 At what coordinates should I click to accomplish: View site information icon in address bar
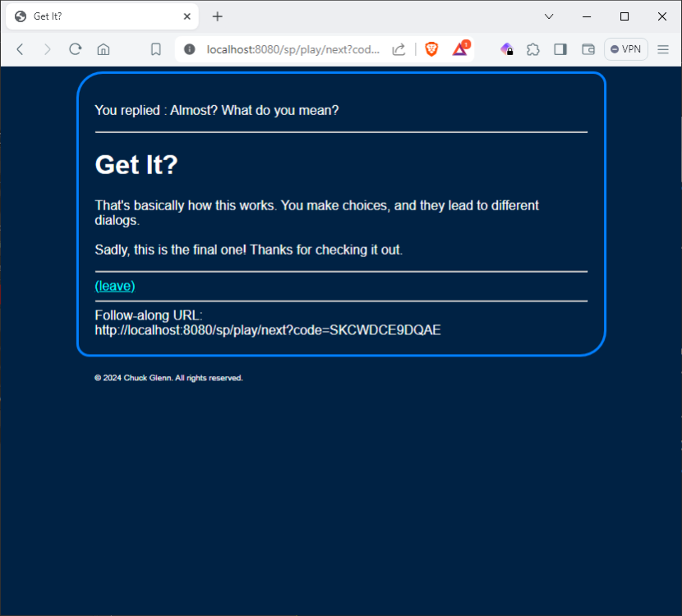coord(190,49)
